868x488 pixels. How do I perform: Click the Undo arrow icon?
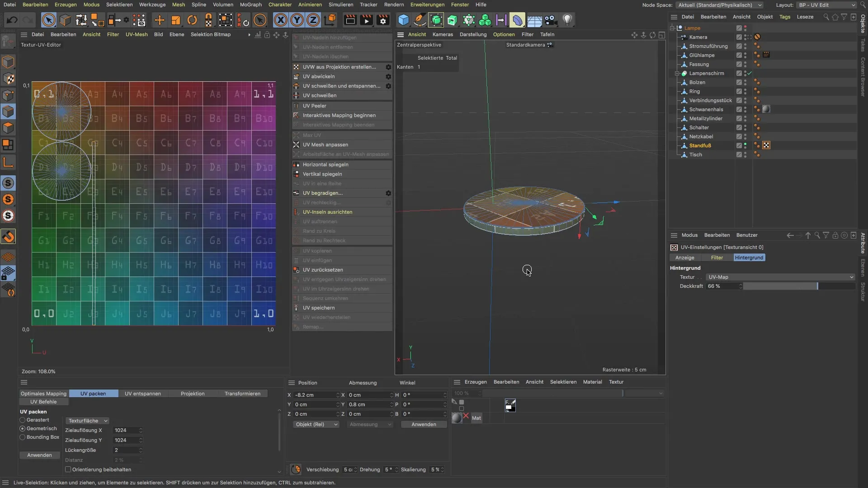pos(12,20)
